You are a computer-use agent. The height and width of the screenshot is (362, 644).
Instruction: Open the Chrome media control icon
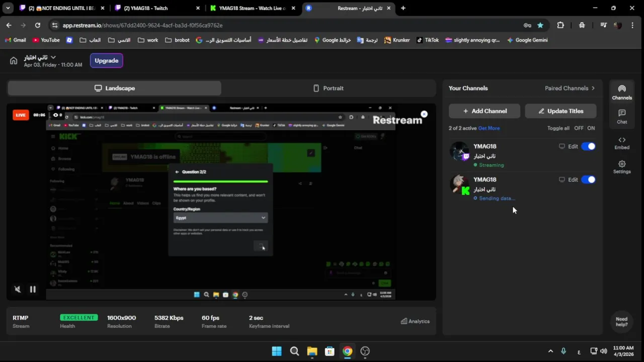tap(603, 25)
